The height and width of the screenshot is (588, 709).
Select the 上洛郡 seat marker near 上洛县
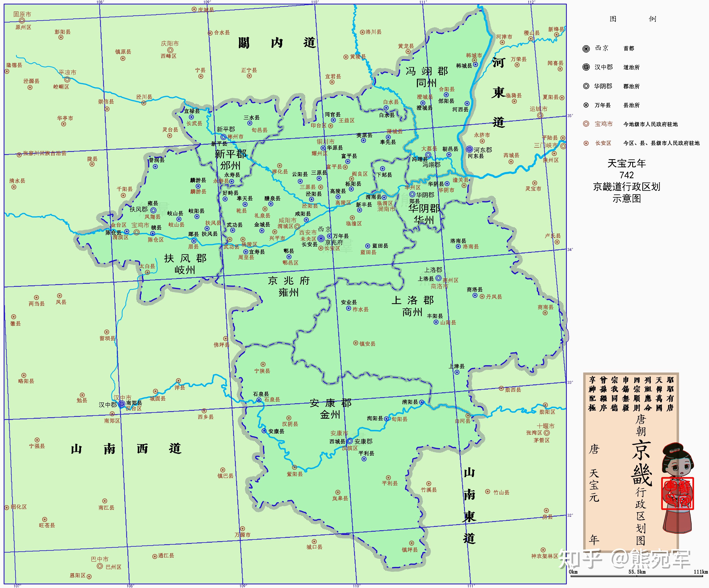[438, 278]
